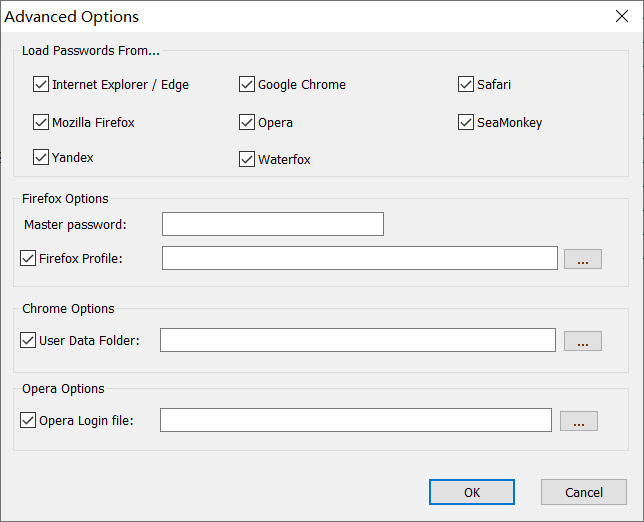
Task: Toggle the Waterfox checkbox
Action: click(247, 159)
